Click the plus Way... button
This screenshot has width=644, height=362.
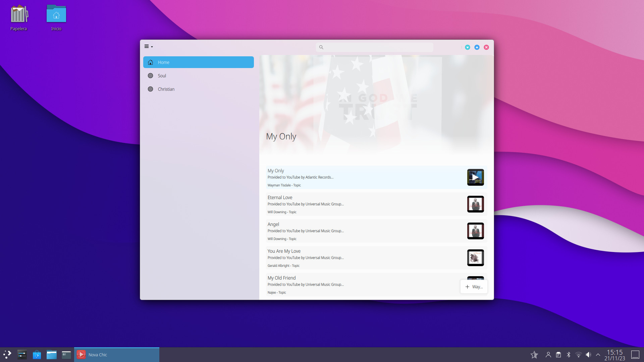click(x=474, y=287)
